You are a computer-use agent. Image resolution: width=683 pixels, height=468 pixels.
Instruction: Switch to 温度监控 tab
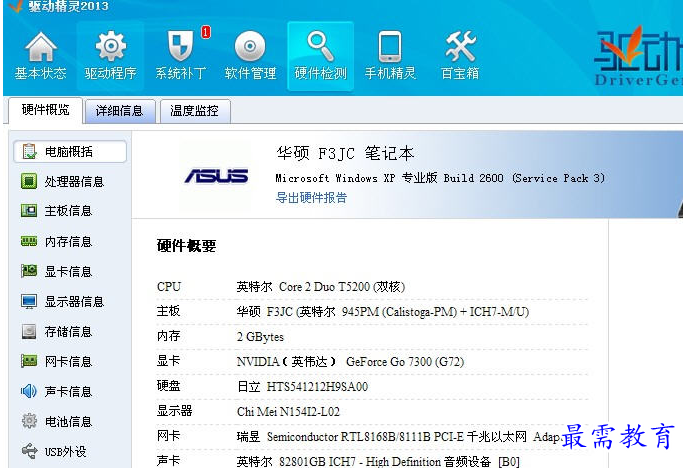pyautogui.click(x=195, y=111)
